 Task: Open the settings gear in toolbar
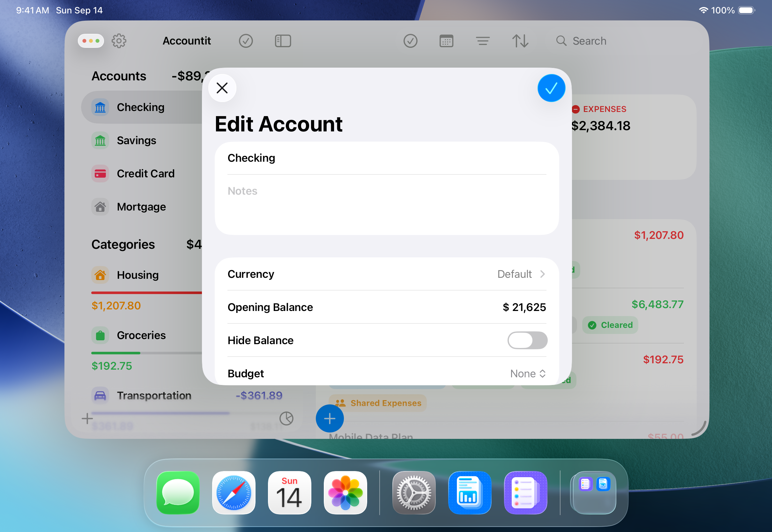click(x=119, y=41)
